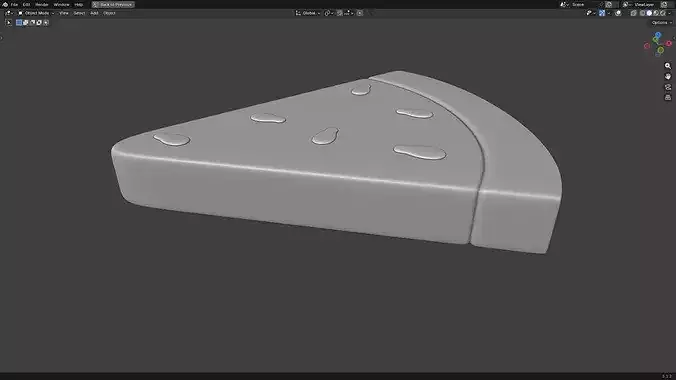
Task: Toggle the snap magnet button
Action: click(340, 13)
